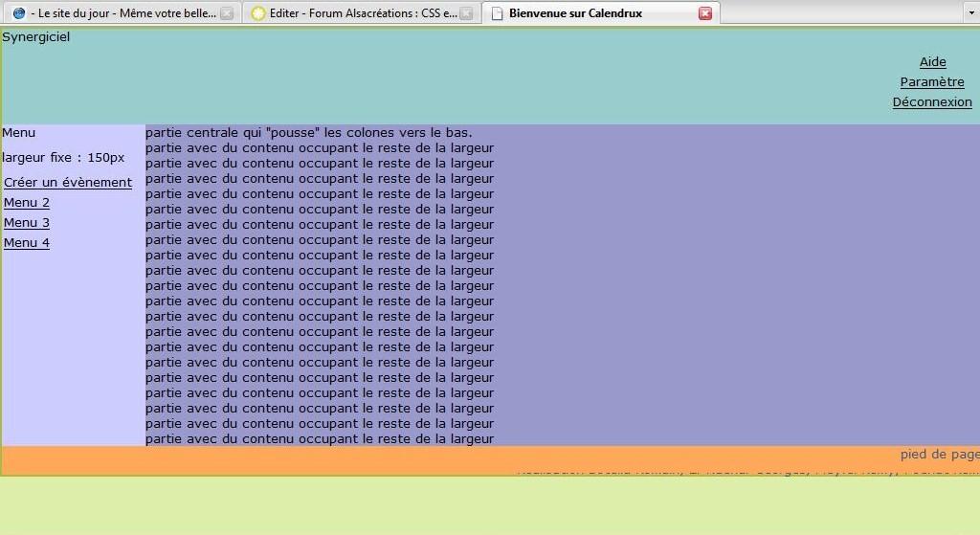
Task: Click the yellow favicon on the Editer tab
Action: (258, 13)
